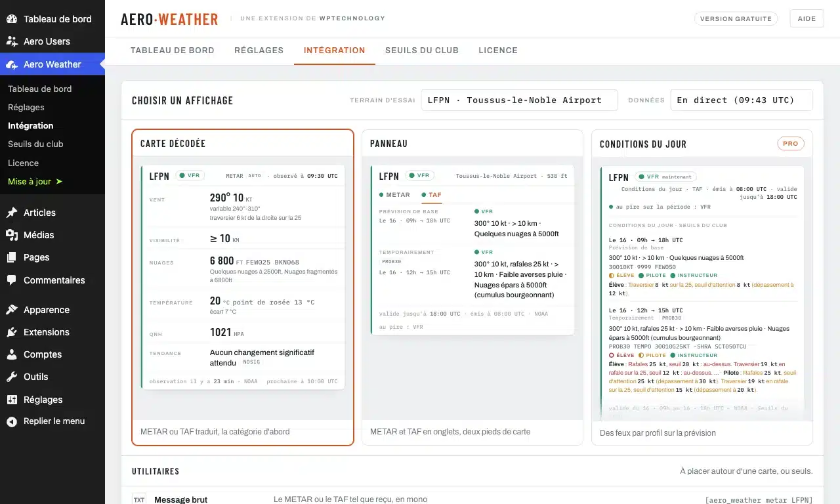Click 'METAR ou TAF traduit' caption
Viewport: 840px width, 504px height.
point(215,432)
